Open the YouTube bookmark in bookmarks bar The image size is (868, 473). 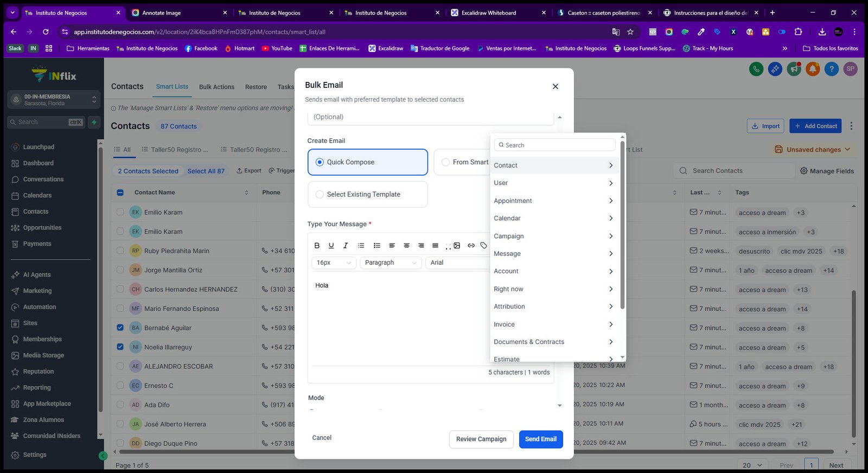click(277, 48)
